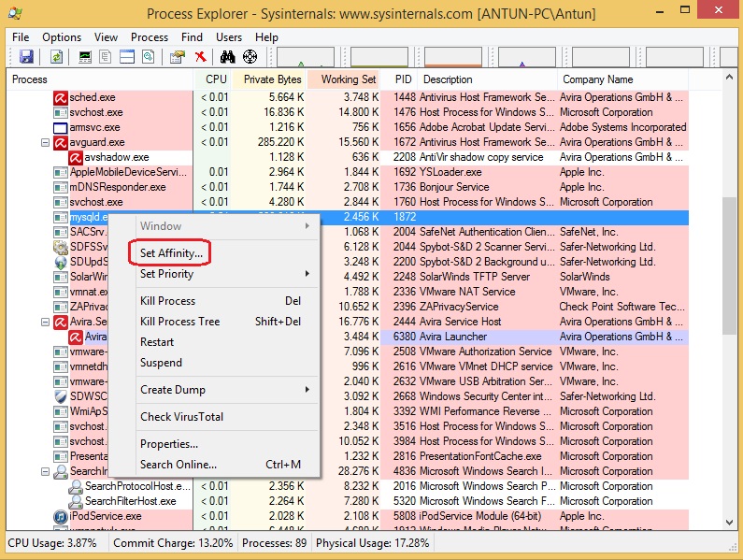Click the vertical scrollbar down arrow
The height and width of the screenshot is (560, 743).
[x=729, y=523]
